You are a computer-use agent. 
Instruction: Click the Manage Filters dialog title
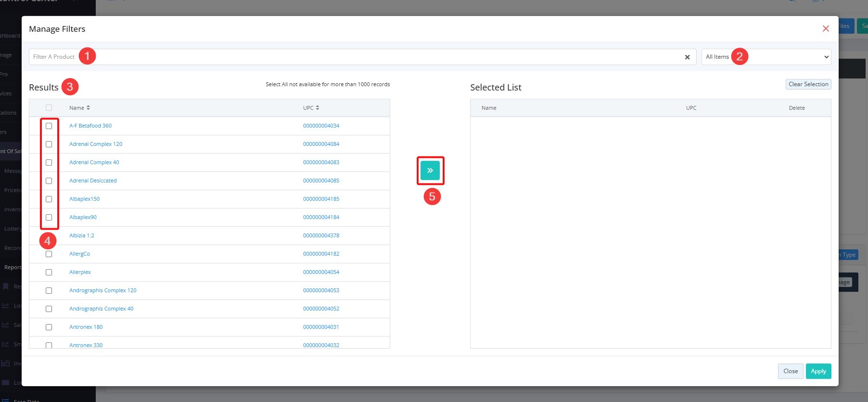click(57, 29)
